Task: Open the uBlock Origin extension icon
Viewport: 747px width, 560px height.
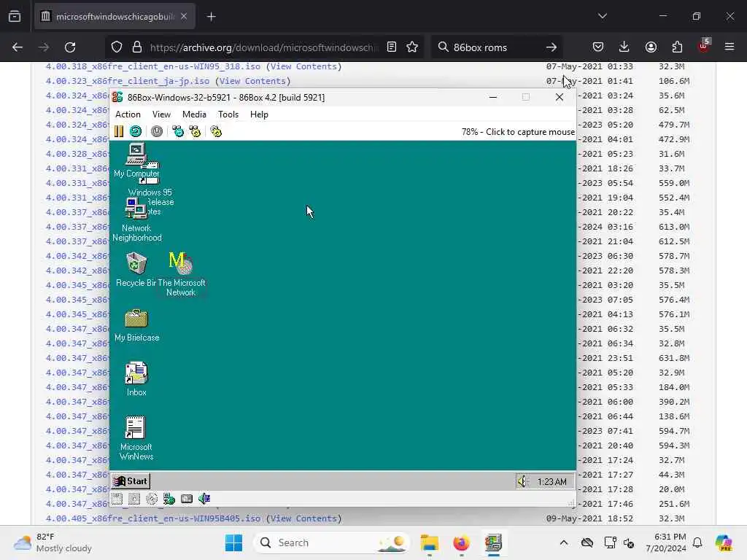Action: click(x=704, y=46)
